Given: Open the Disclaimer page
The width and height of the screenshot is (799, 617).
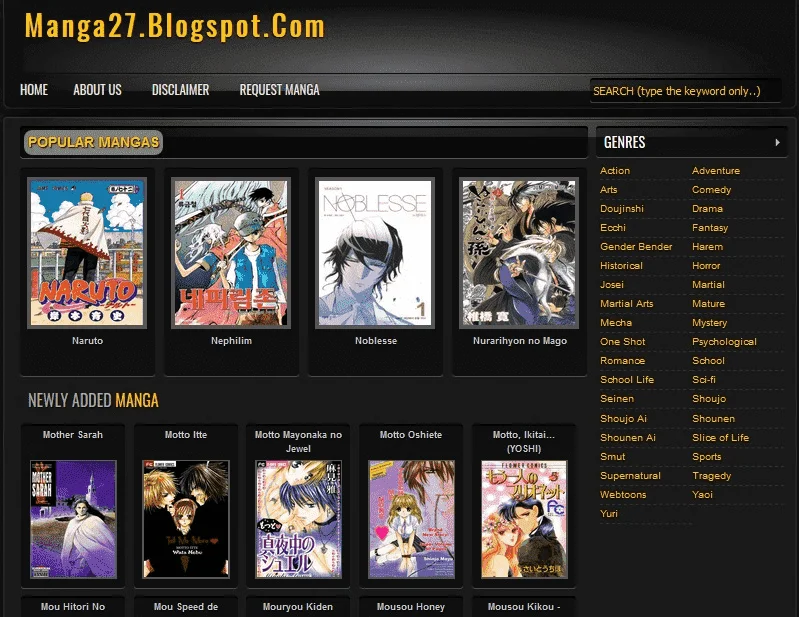Looking at the screenshot, I should pyautogui.click(x=180, y=90).
